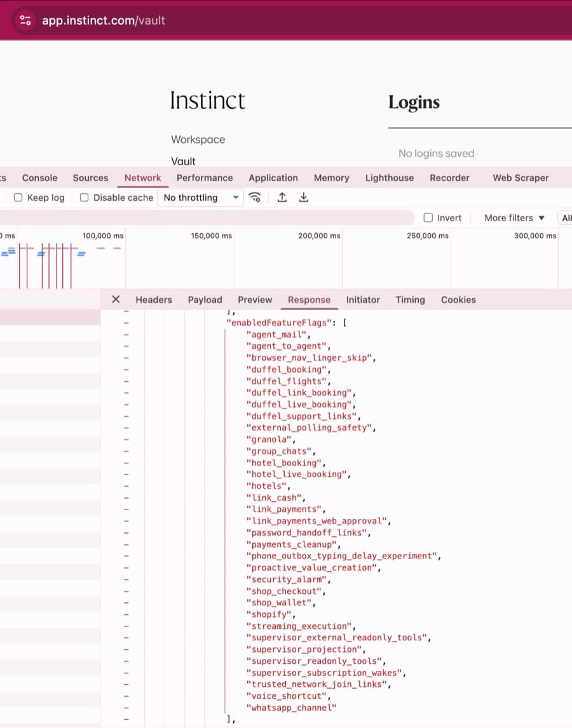This screenshot has height=728, width=572.
Task: Show the Timing tab
Action: pyautogui.click(x=411, y=300)
